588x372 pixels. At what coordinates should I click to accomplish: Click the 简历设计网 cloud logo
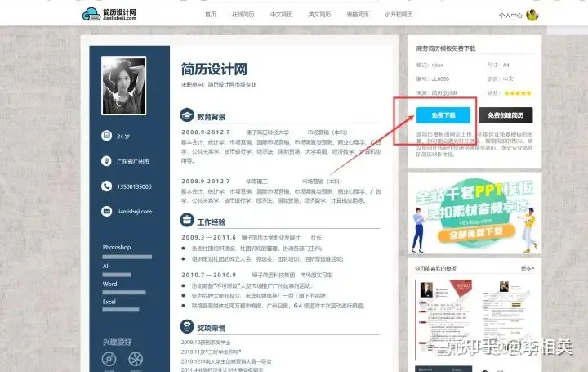coord(109,14)
